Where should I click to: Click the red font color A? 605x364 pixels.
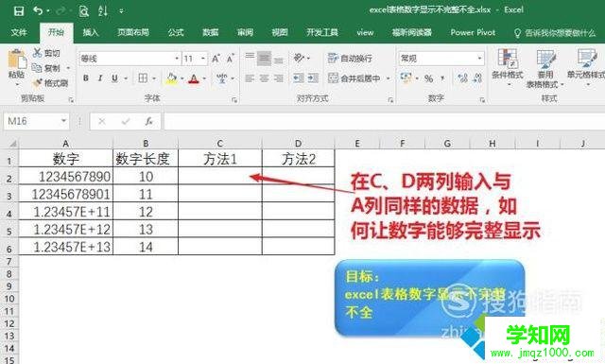194,78
